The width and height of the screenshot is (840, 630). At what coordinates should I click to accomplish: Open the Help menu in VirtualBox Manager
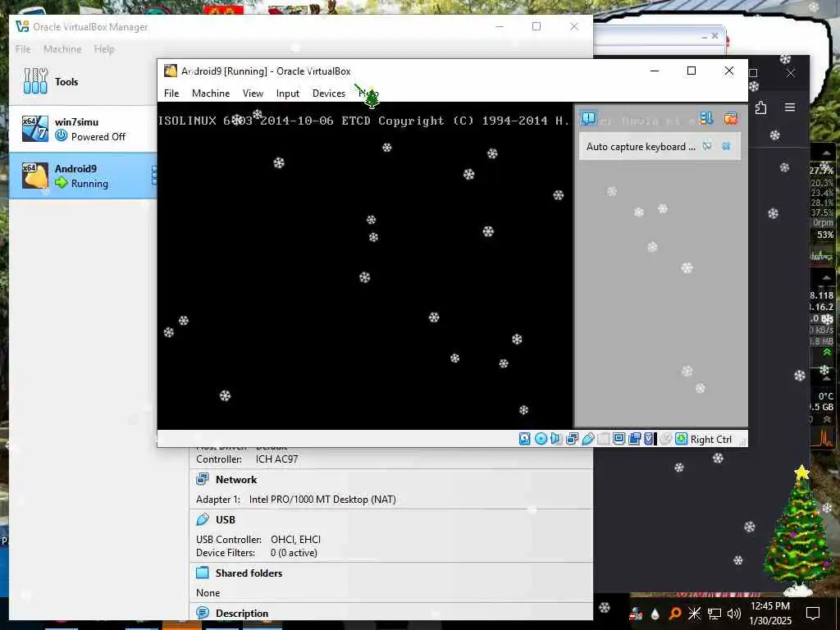click(x=104, y=48)
